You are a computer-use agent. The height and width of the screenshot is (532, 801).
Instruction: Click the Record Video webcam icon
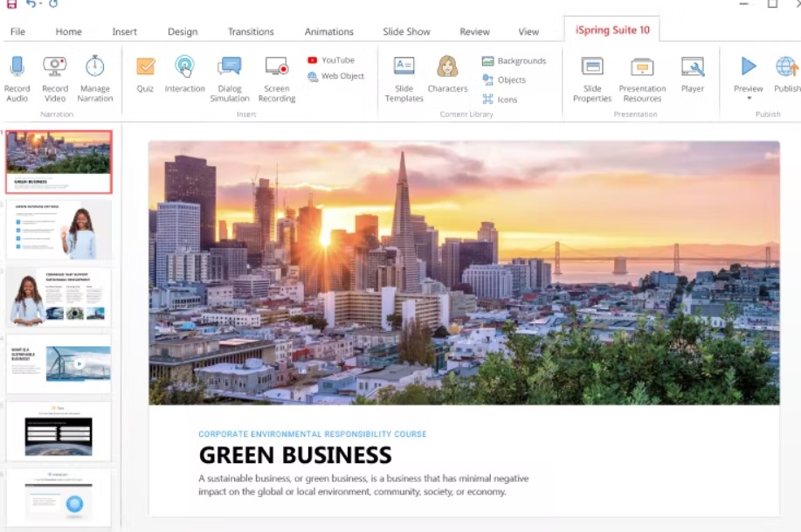click(55, 66)
